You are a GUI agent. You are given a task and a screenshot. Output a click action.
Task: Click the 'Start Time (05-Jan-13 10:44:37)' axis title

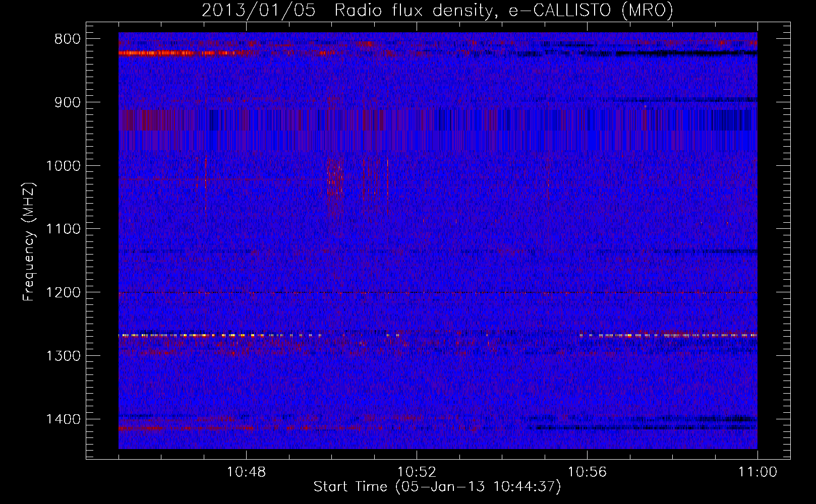coord(437,487)
